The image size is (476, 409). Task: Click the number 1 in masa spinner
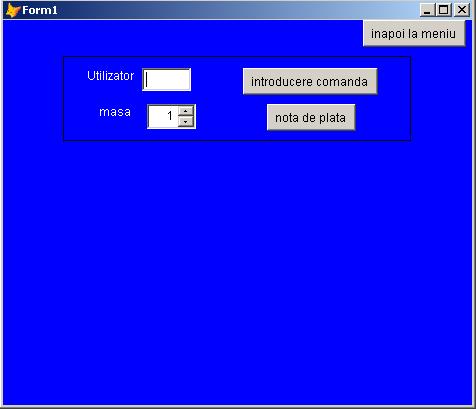[170, 116]
